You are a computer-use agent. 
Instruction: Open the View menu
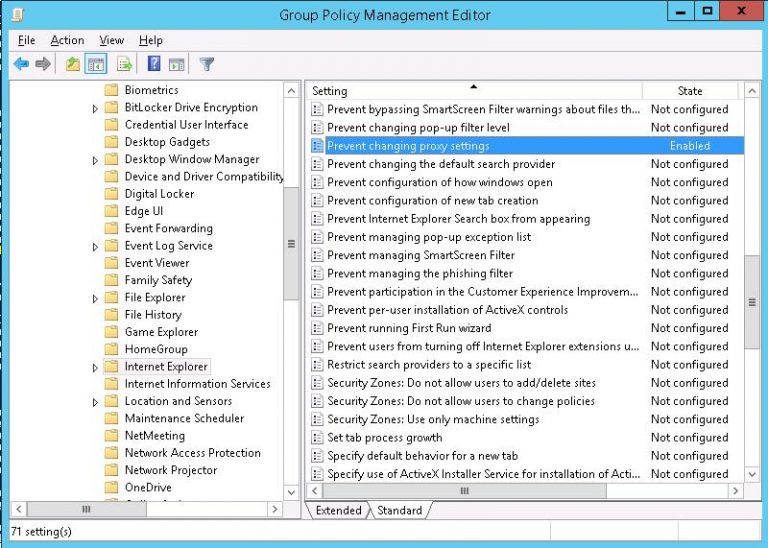[111, 40]
